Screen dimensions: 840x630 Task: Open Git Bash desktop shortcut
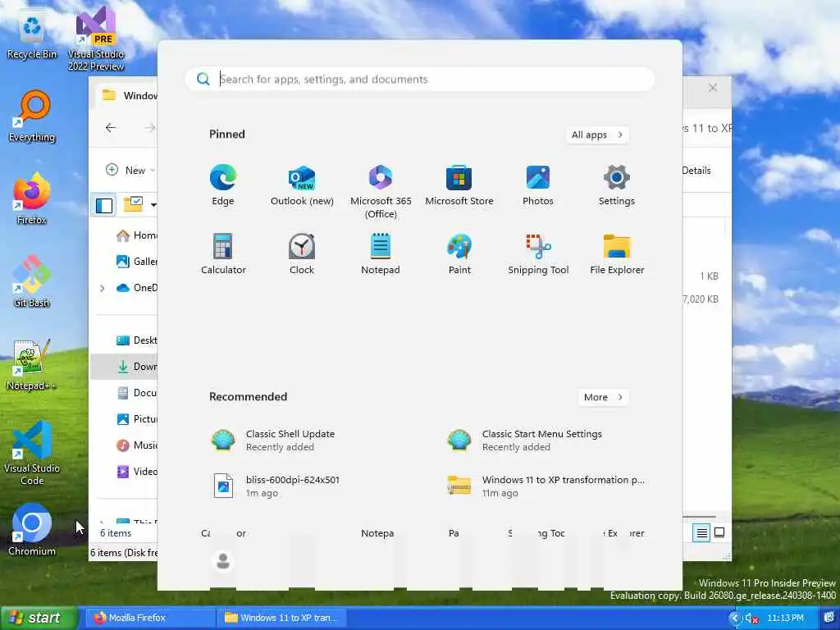tap(32, 281)
